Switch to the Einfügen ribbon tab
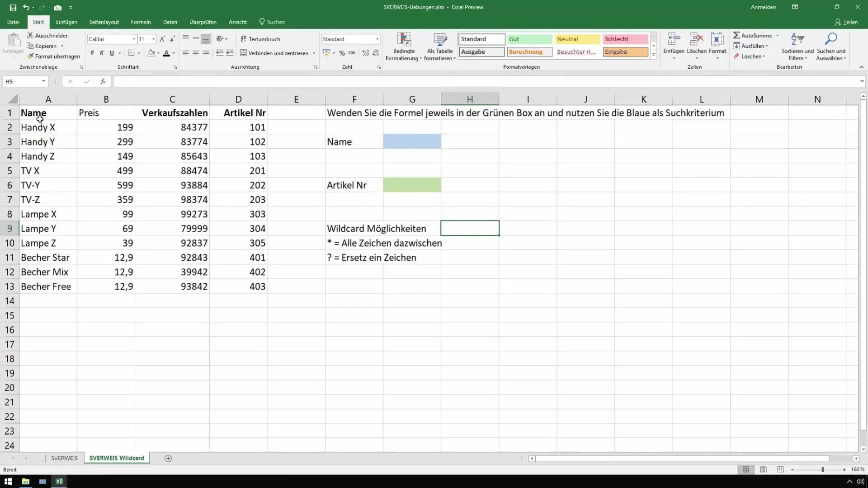The image size is (868, 488). (x=66, y=22)
